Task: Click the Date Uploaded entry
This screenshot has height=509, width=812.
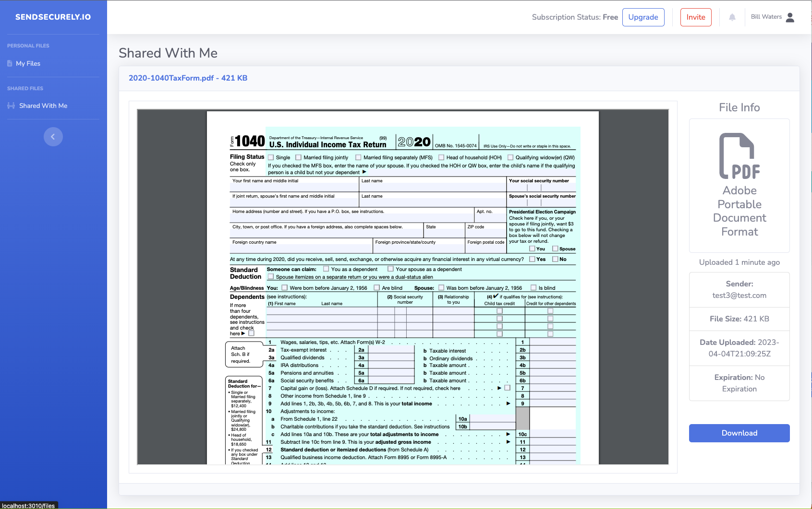Action: point(739,348)
